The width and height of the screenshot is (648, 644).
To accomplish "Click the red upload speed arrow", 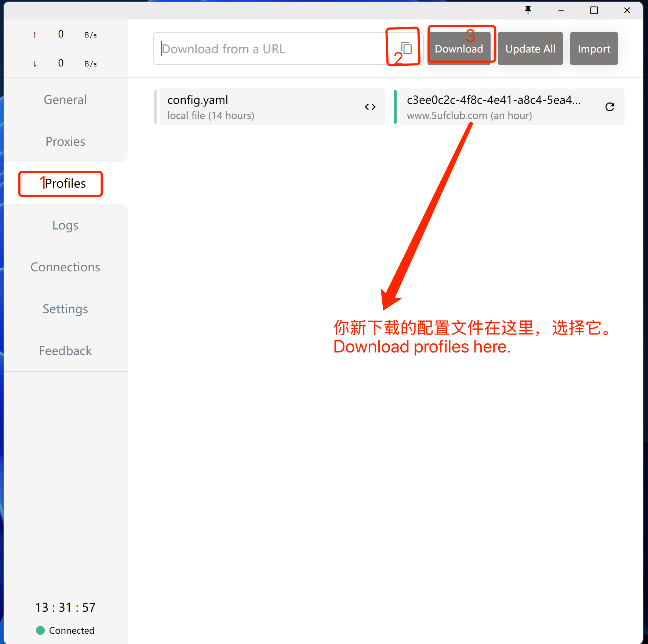I will click(35, 35).
